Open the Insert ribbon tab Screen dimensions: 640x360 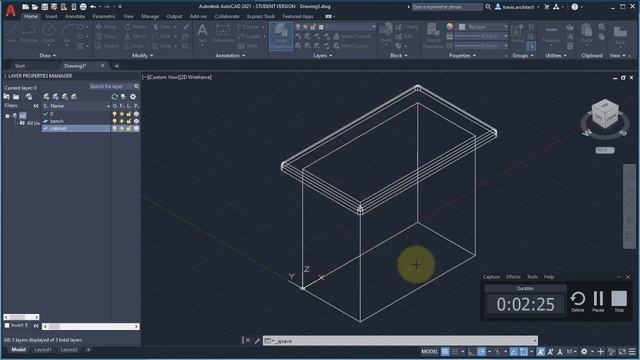(x=51, y=16)
